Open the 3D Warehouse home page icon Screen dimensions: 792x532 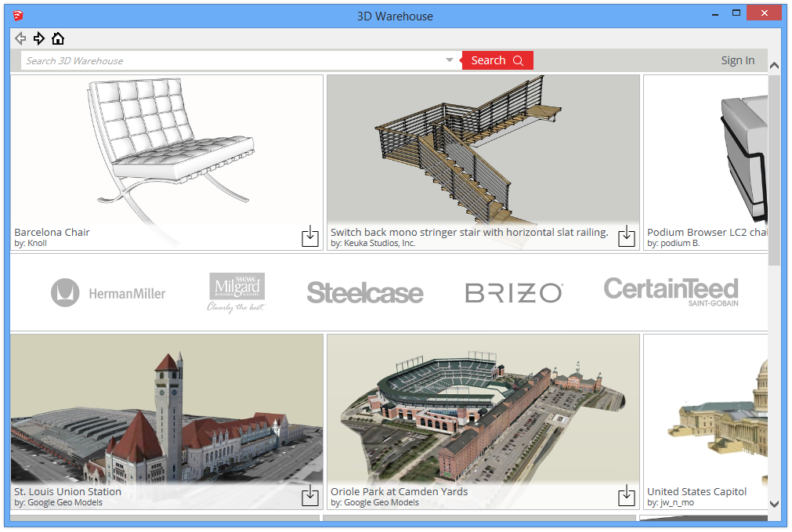58,38
